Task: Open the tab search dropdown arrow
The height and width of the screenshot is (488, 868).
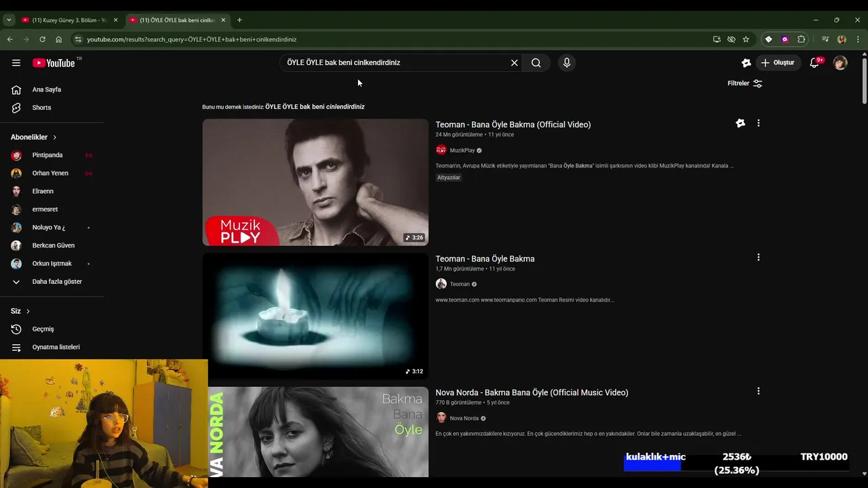Action: pos(9,20)
